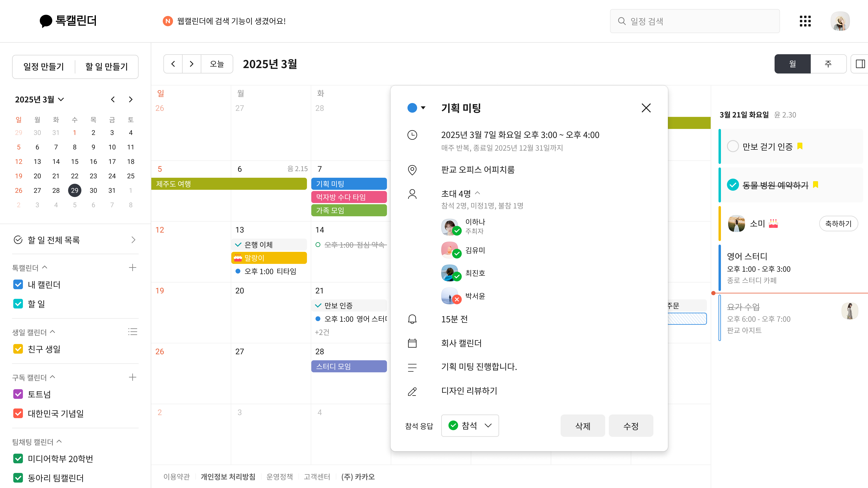Click the 톡캘린더 speech bubble logo

point(46,21)
